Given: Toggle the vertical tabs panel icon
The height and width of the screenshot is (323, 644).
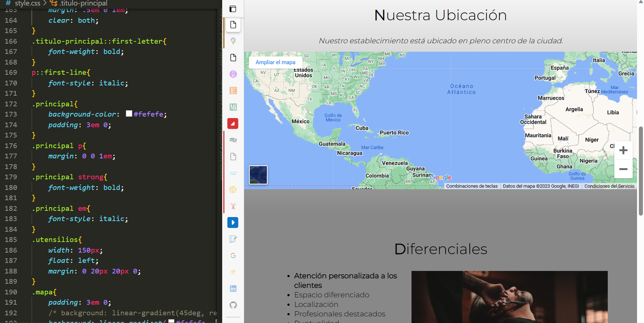Looking at the screenshot, I should click(233, 9).
